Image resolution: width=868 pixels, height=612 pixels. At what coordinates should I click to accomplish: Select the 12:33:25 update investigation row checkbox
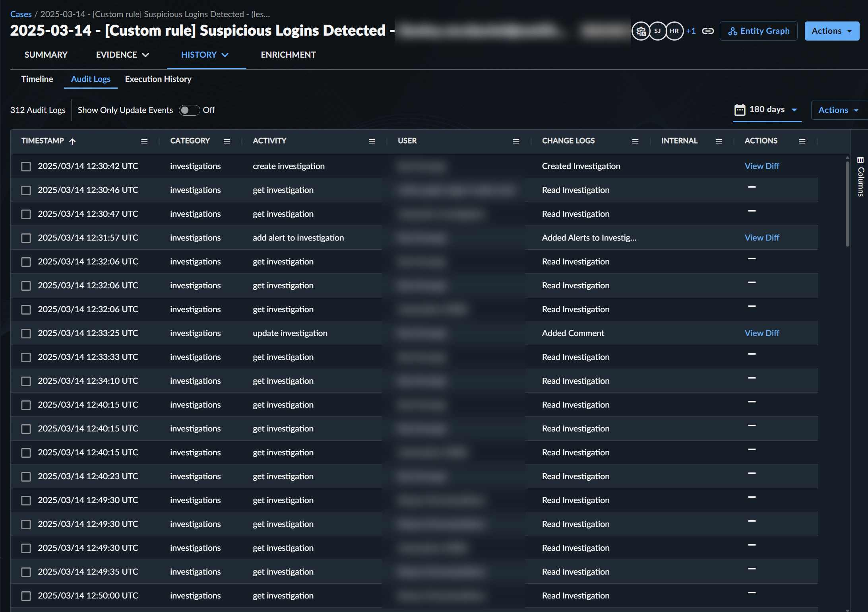coord(26,333)
